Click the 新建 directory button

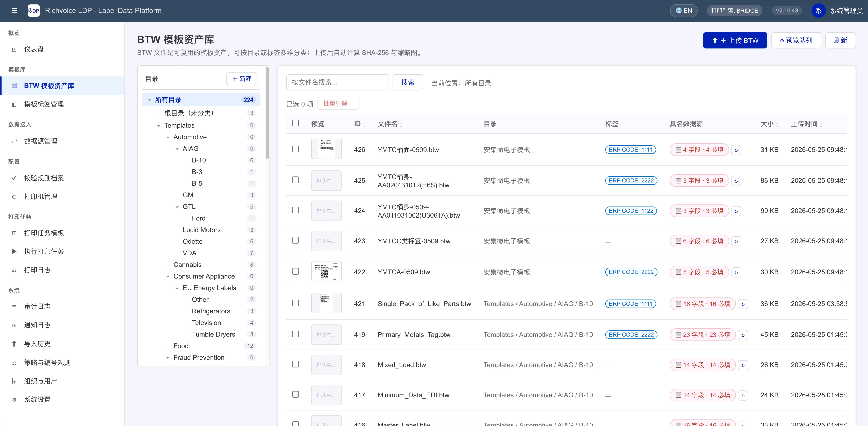242,79
